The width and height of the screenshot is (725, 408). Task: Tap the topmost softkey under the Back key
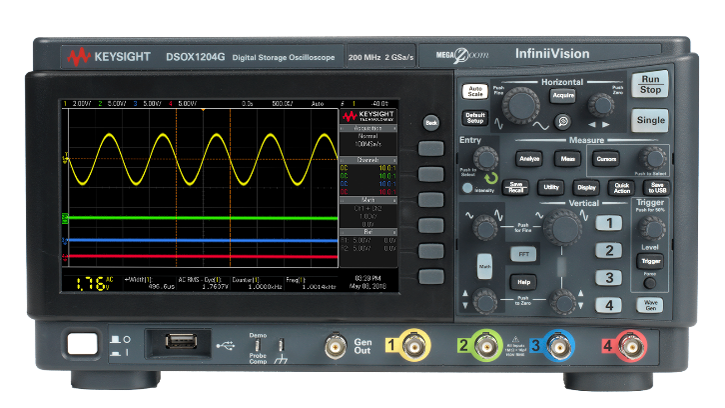pos(431,148)
